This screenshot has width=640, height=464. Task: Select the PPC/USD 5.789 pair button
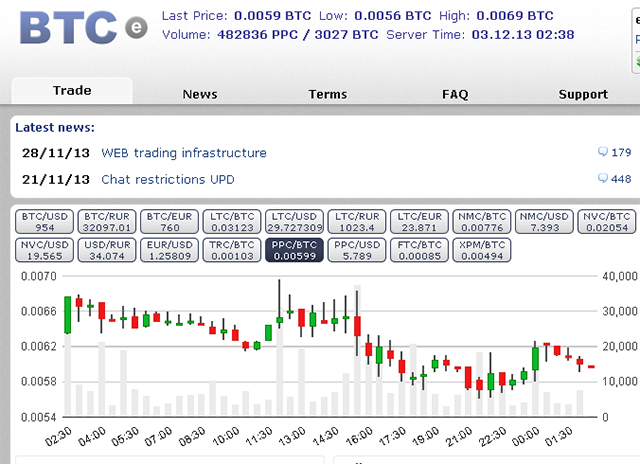(357, 250)
